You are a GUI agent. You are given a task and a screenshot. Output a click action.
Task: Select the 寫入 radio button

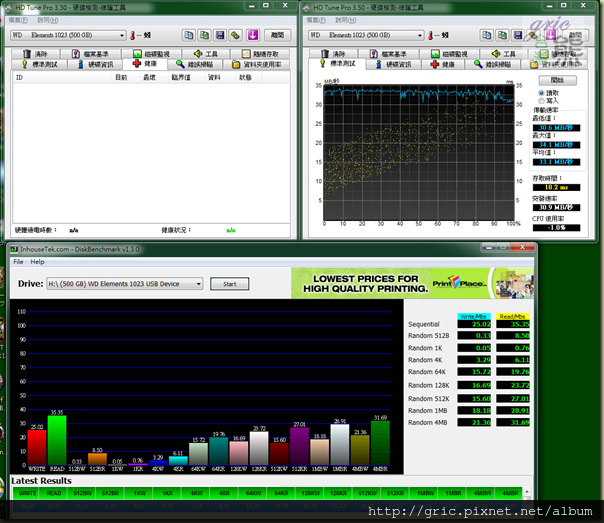[x=543, y=100]
